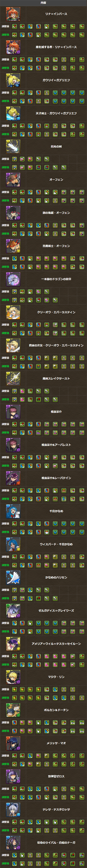Select the 魔剣スレイクサースト sword icon
The image size is (87, 868).
13,378
